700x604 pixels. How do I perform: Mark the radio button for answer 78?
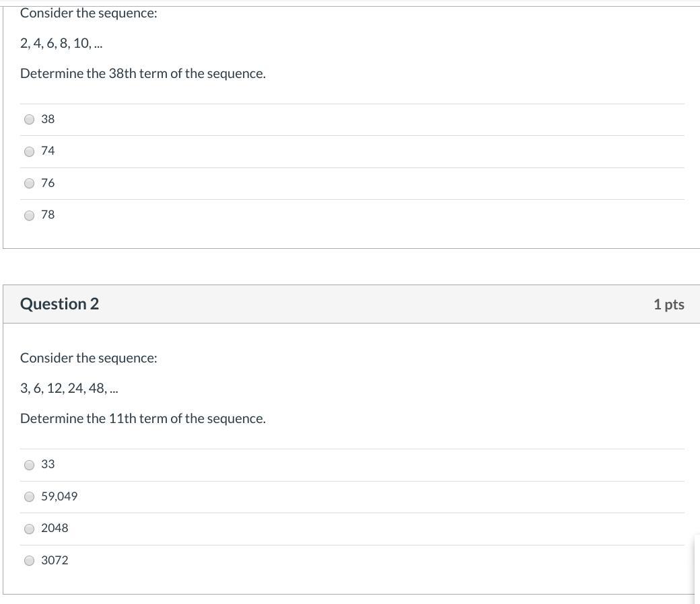coord(30,216)
